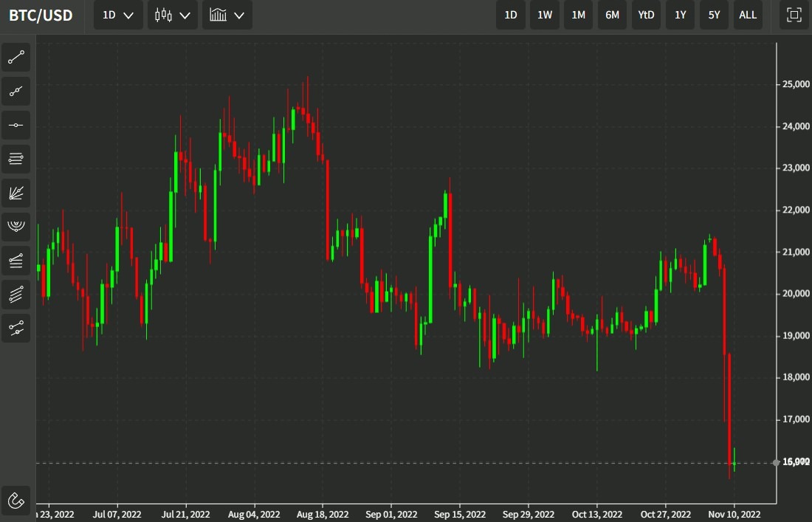This screenshot has height=522, width=812.
Task: Open the candlestick chart type dropdown
Action: click(x=173, y=15)
